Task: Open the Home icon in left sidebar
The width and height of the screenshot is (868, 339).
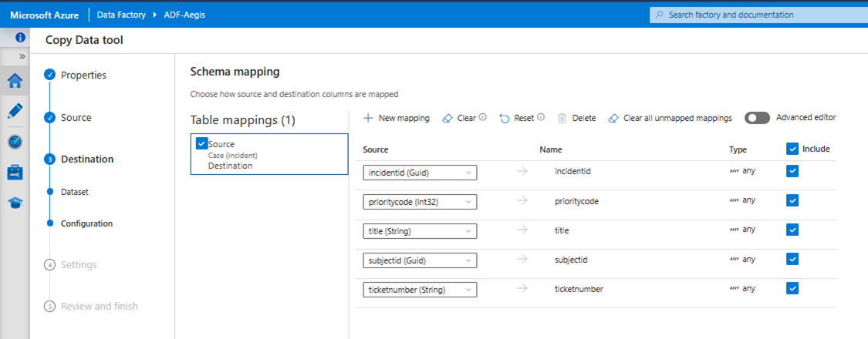Action: pos(15,81)
